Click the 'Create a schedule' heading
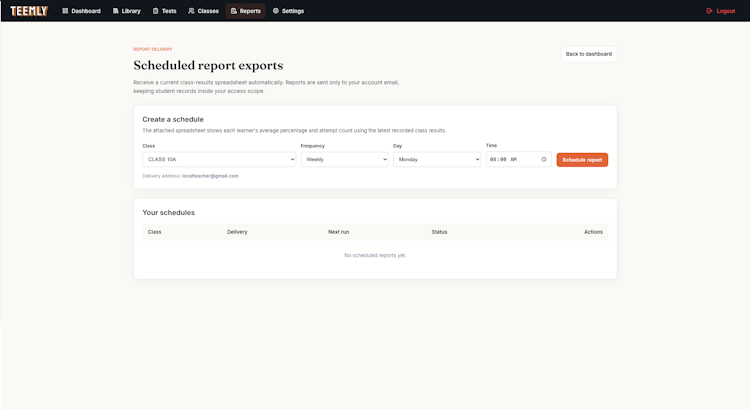The image size is (750, 409). point(173,119)
